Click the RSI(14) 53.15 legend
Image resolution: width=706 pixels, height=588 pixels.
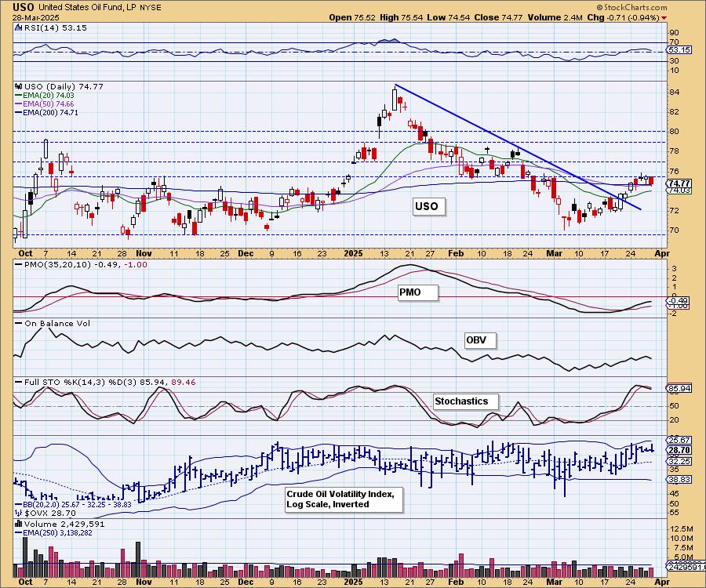click(55, 27)
